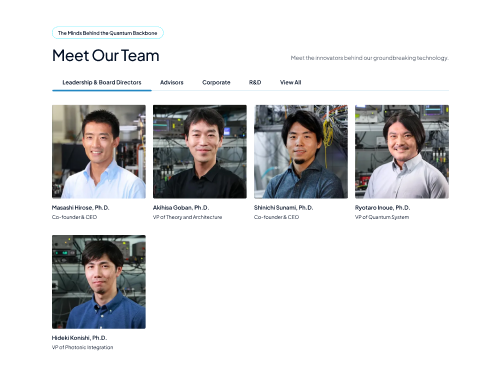Switch to the Advisors tab
The width and height of the screenshot is (480, 368).
172,82
